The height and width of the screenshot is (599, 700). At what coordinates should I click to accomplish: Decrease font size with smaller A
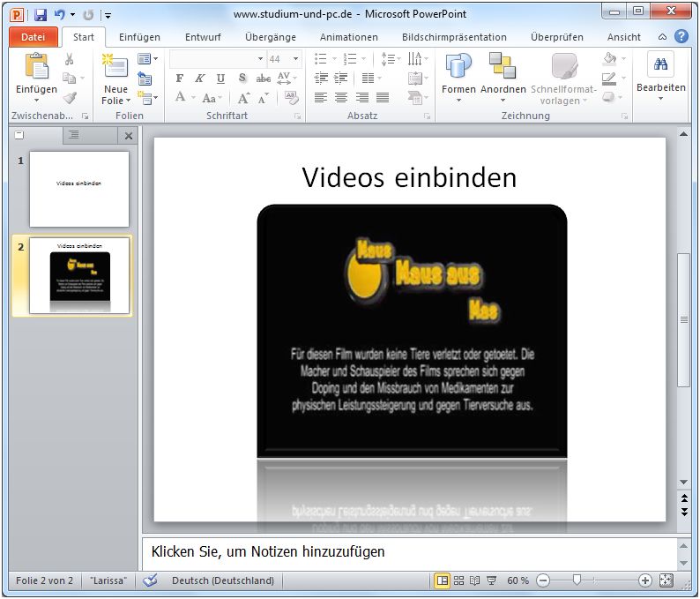coord(264,98)
